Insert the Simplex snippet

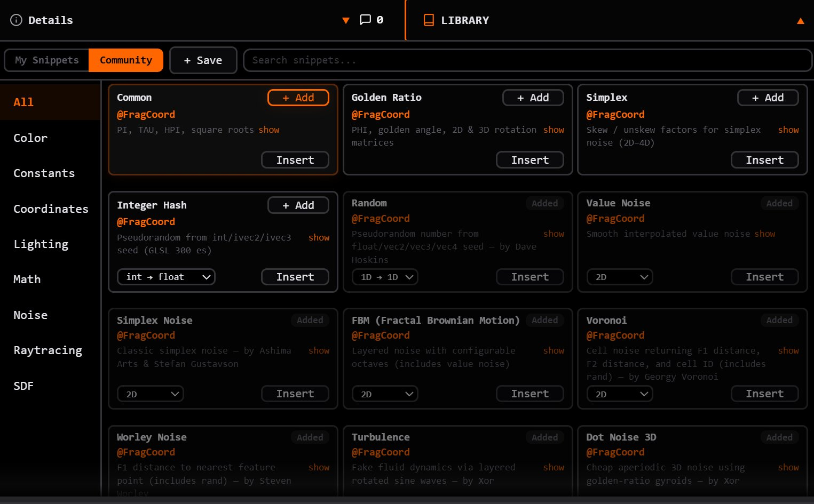764,160
